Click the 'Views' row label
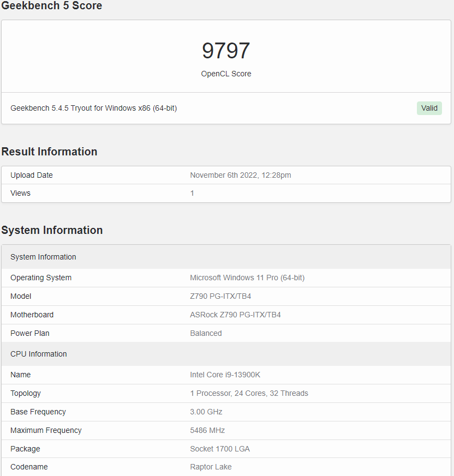454x476 pixels. point(20,193)
